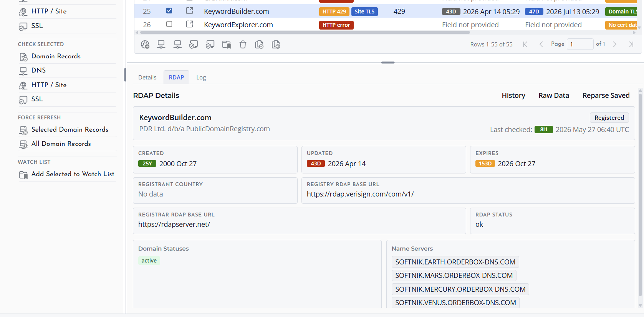This screenshot has height=317, width=644.
Task: Click HTTP / Site under CHECK SELECTED heading
Action: (49, 85)
